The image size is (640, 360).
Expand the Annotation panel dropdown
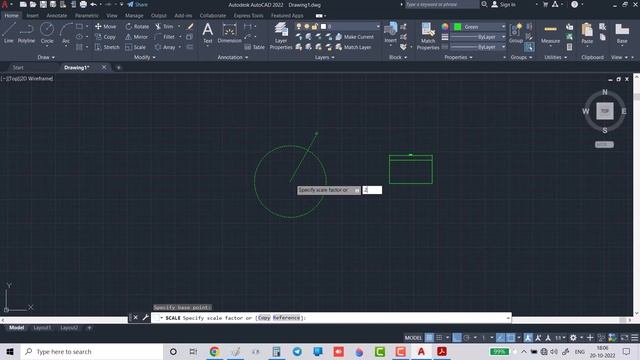(x=233, y=57)
